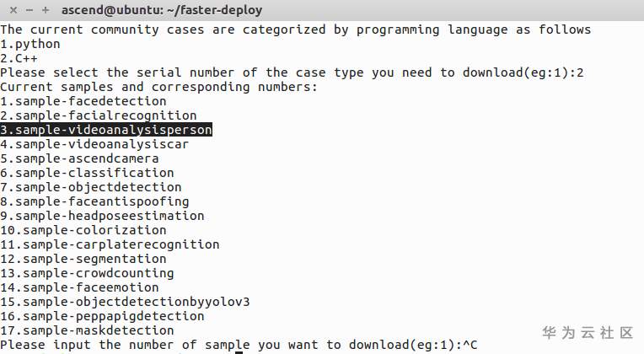The width and height of the screenshot is (644, 354).
Task: Click the sample-classification entry
Action: click(87, 173)
